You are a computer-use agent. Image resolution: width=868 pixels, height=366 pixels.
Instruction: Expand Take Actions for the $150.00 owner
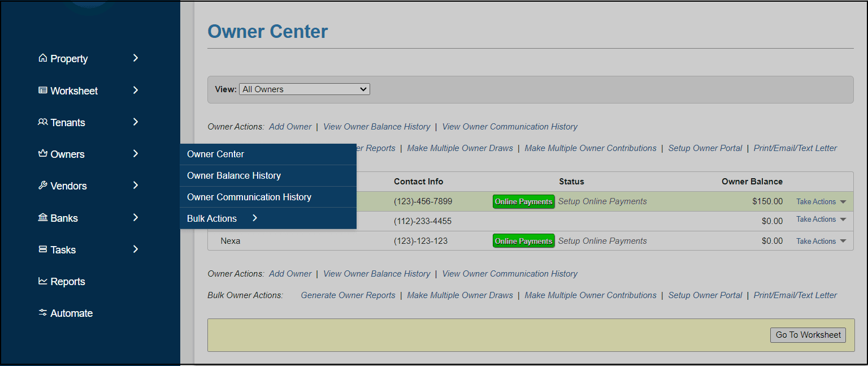click(x=821, y=202)
